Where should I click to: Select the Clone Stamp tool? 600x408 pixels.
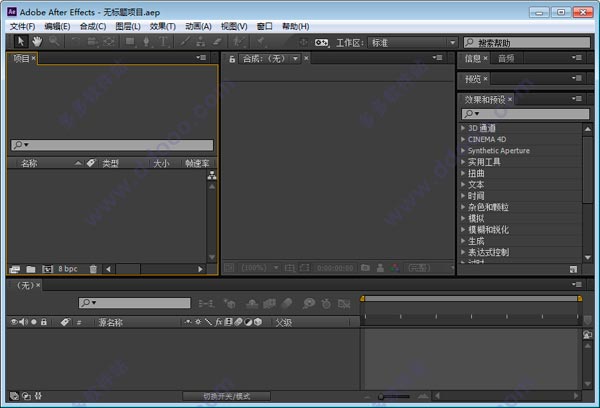click(x=201, y=41)
